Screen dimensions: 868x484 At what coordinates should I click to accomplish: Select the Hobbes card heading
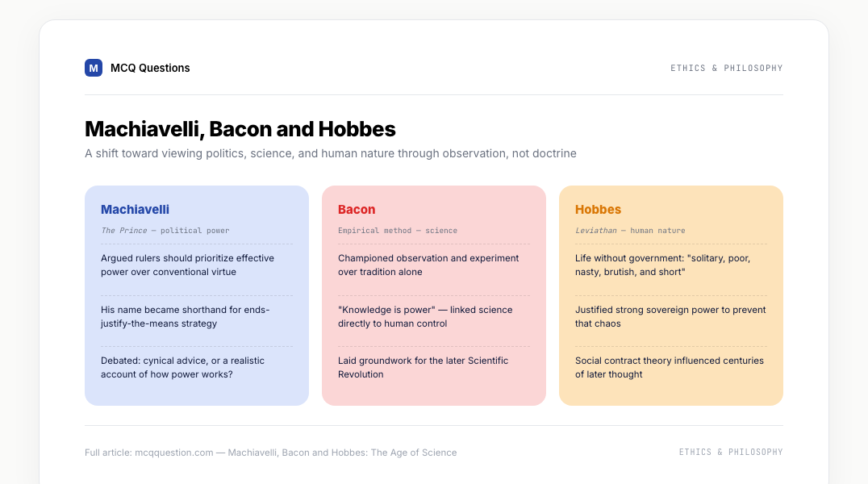pyautogui.click(x=598, y=209)
